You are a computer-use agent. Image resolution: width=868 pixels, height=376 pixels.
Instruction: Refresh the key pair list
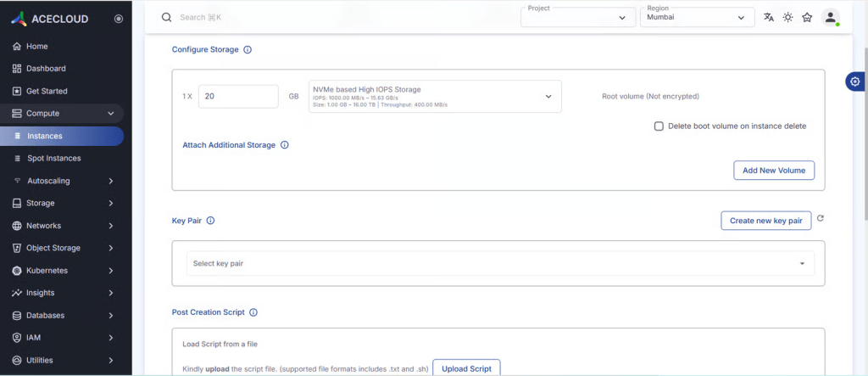coord(821,219)
